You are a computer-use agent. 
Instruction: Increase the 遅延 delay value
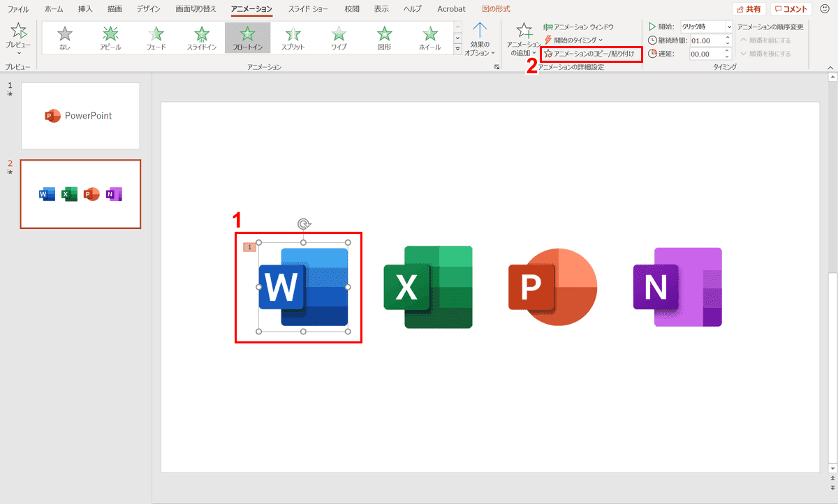click(728, 51)
